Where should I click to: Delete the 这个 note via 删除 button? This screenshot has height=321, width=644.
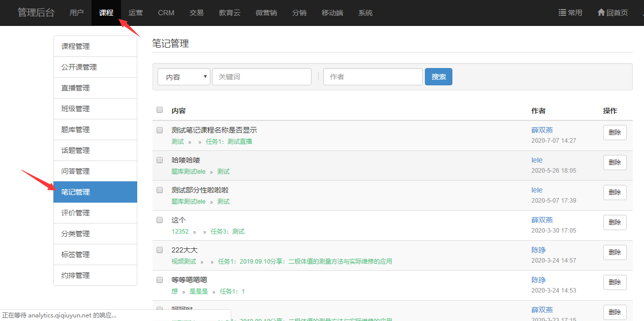[x=615, y=222]
